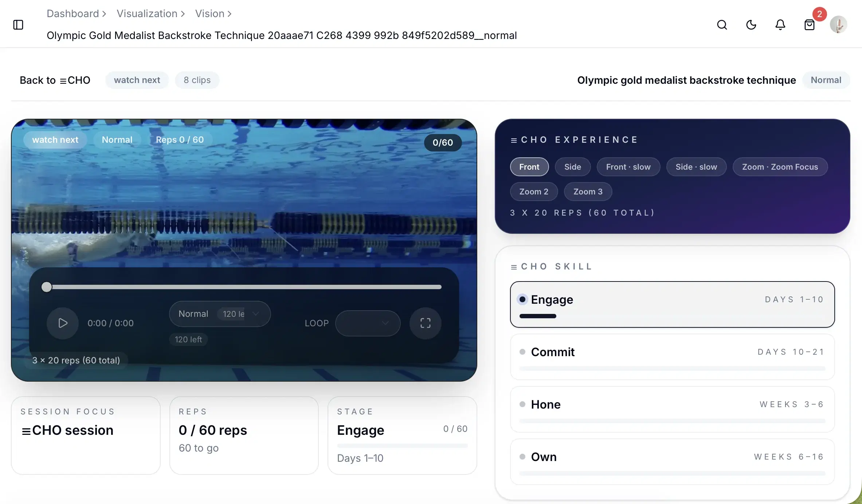Click the Olympic gold medalist backstroke technique heading
This screenshot has width=862, height=504.
686,80
